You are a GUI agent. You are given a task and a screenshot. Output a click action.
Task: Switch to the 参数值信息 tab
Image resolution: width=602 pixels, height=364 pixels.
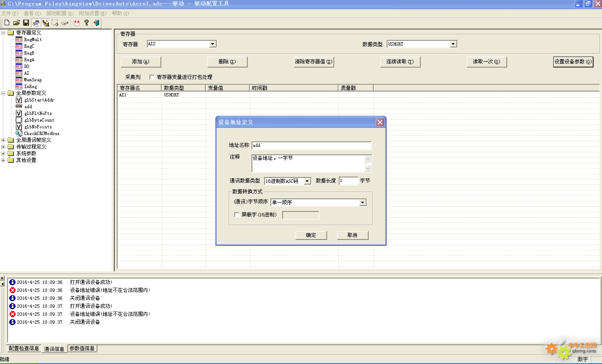pos(82,348)
